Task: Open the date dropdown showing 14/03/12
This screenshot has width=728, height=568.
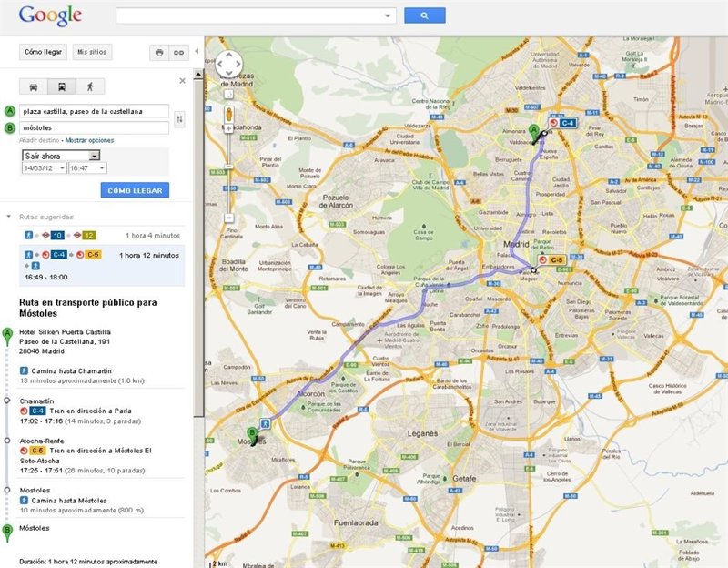Action: click(x=44, y=168)
